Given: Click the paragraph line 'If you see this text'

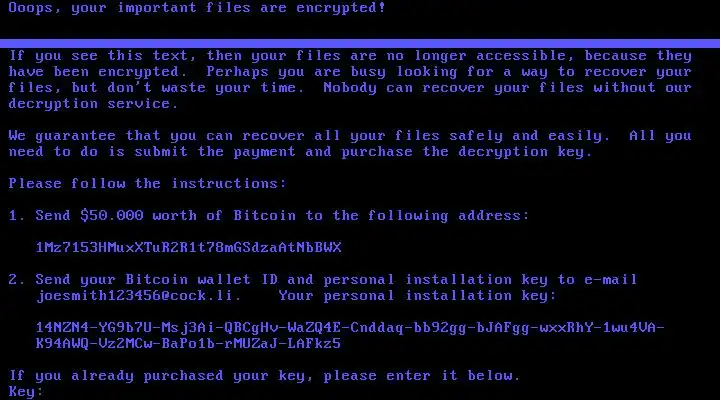Looking at the screenshot, I should [x=350, y=56].
